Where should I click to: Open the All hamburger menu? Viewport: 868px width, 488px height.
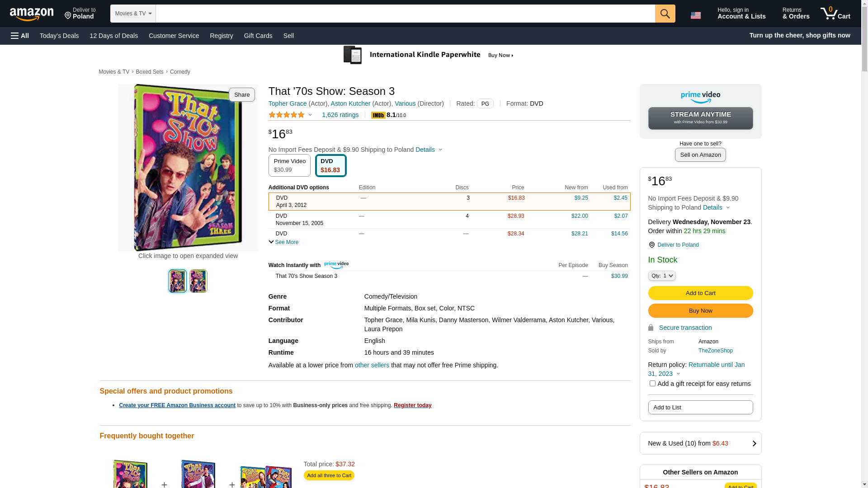pos(20,36)
